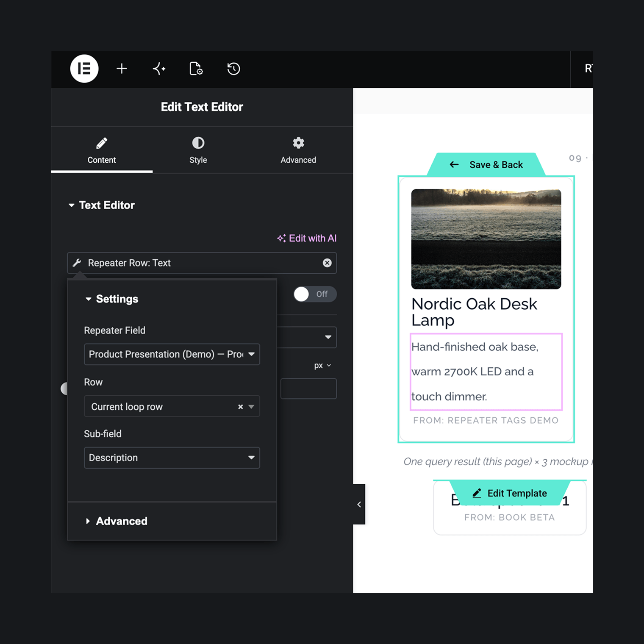
Task: Collapse the Settings section in the popup
Action: pos(112,299)
